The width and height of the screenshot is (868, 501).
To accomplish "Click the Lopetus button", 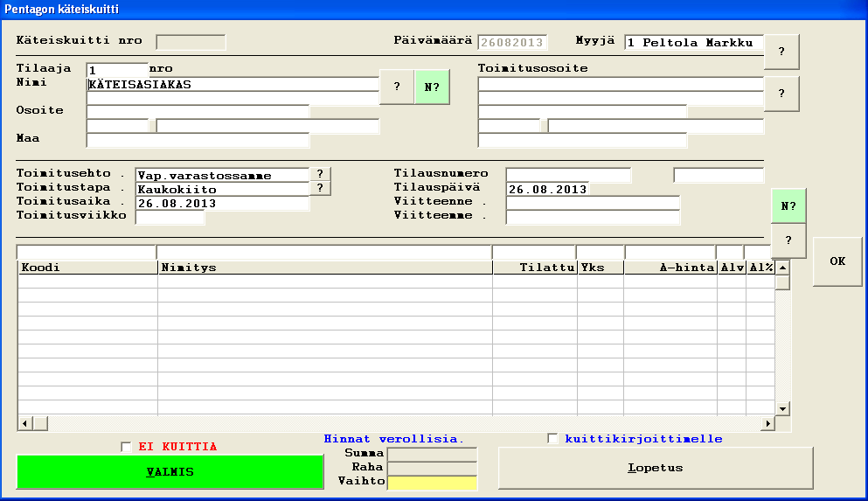I will click(x=655, y=468).
